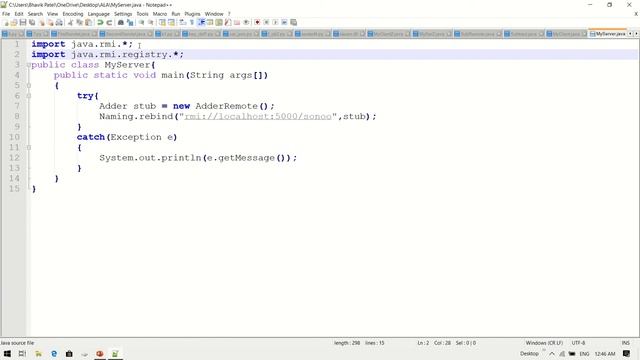This screenshot has width=640, height=360.
Task: Click the Open file toolbar icon
Action: 14,22
